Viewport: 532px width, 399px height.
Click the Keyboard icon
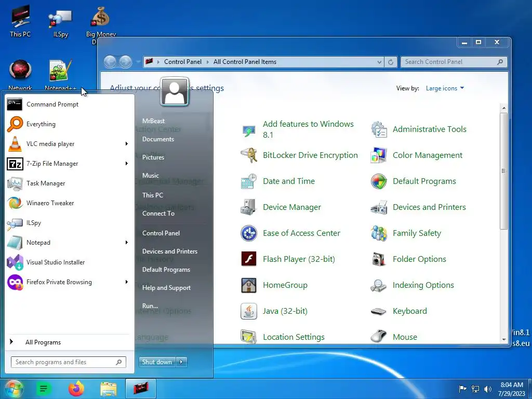pos(378,311)
